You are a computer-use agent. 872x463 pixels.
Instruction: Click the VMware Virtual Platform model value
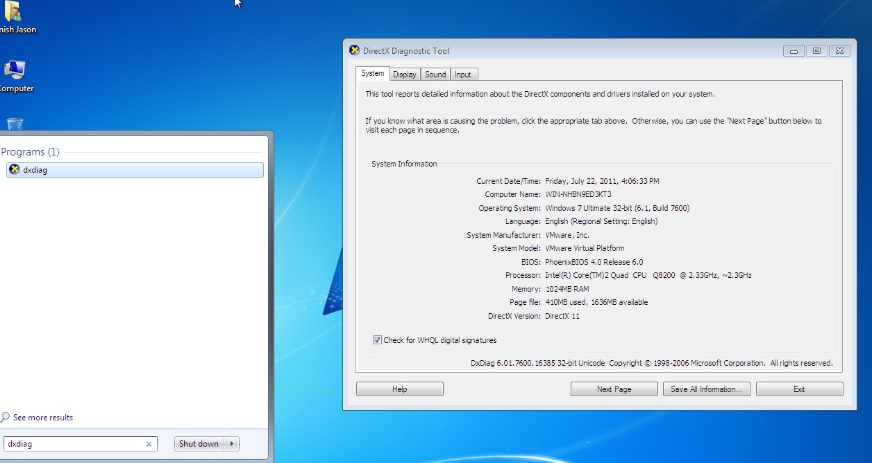pyautogui.click(x=584, y=248)
